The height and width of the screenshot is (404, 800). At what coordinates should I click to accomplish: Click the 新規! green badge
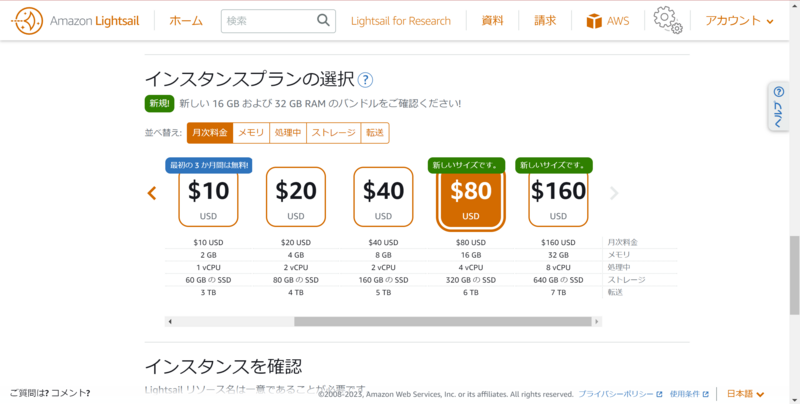(159, 104)
